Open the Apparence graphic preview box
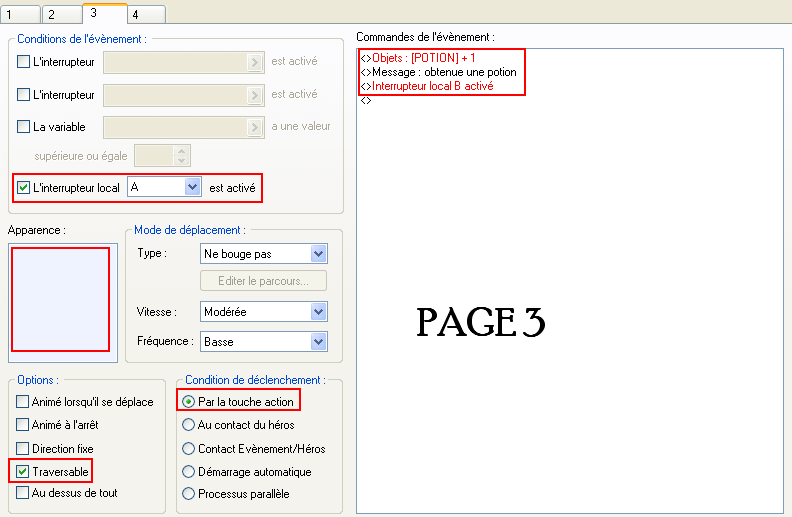Viewport: 792px width, 517px height. [x=63, y=302]
